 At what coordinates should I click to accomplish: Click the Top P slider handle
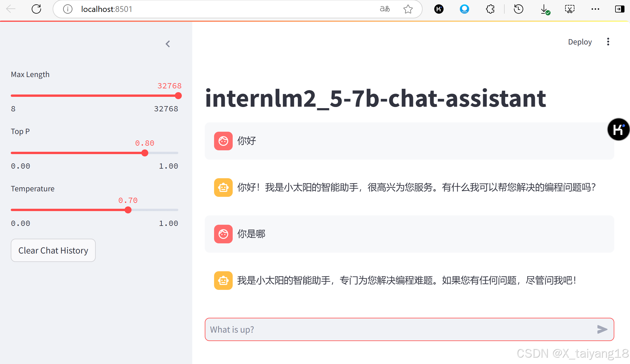coord(145,153)
